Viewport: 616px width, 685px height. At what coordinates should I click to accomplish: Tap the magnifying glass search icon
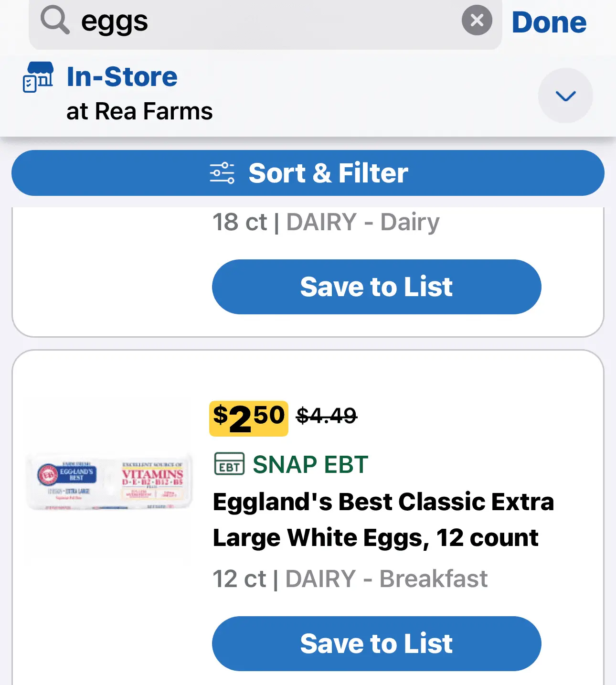pos(55,21)
